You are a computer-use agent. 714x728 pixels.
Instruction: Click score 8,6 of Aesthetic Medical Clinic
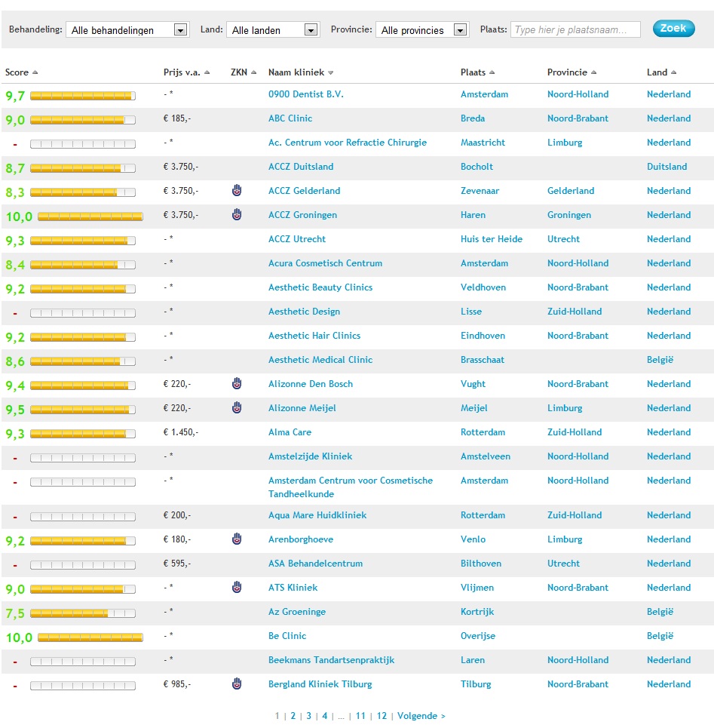tap(15, 361)
